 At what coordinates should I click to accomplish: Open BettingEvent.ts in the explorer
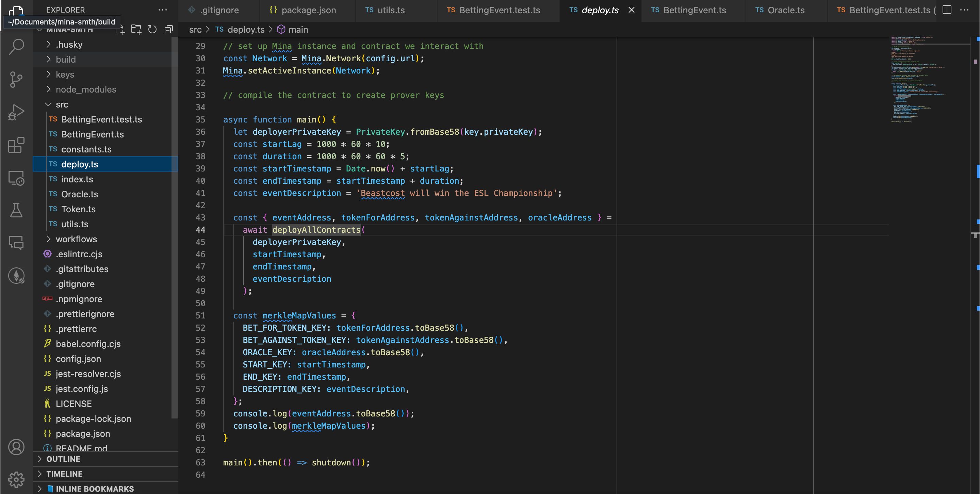[106, 134]
